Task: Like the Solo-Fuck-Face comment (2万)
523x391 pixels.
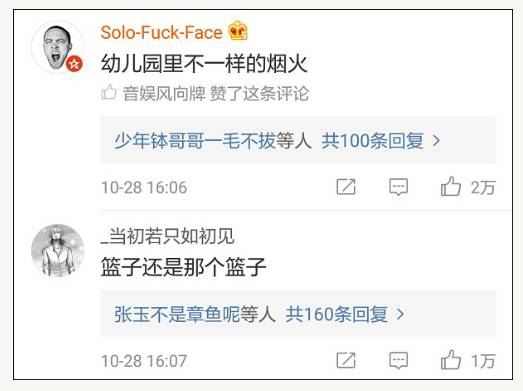Action: 451,186
